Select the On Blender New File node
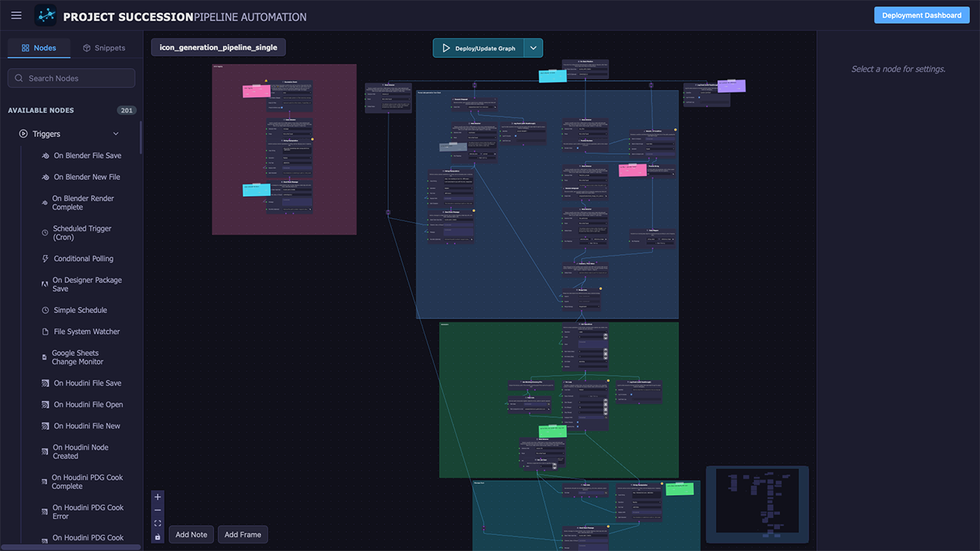The height and width of the screenshot is (551, 980). (x=80, y=177)
